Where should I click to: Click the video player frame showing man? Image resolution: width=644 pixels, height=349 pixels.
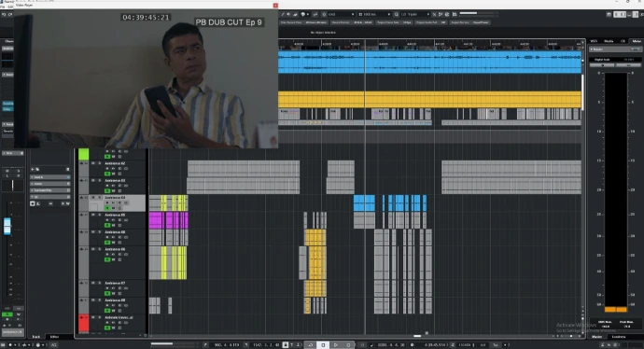click(x=147, y=78)
